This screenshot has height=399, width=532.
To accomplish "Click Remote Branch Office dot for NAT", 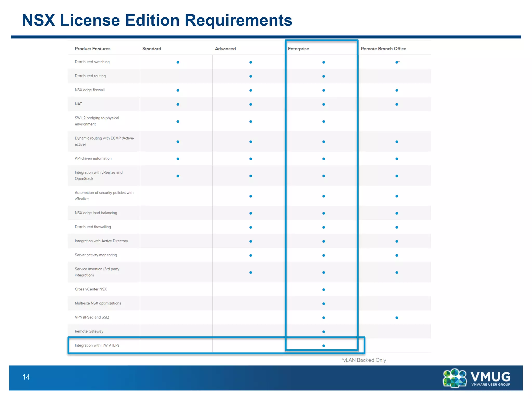I will pyautogui.click(x=397, y=104).
